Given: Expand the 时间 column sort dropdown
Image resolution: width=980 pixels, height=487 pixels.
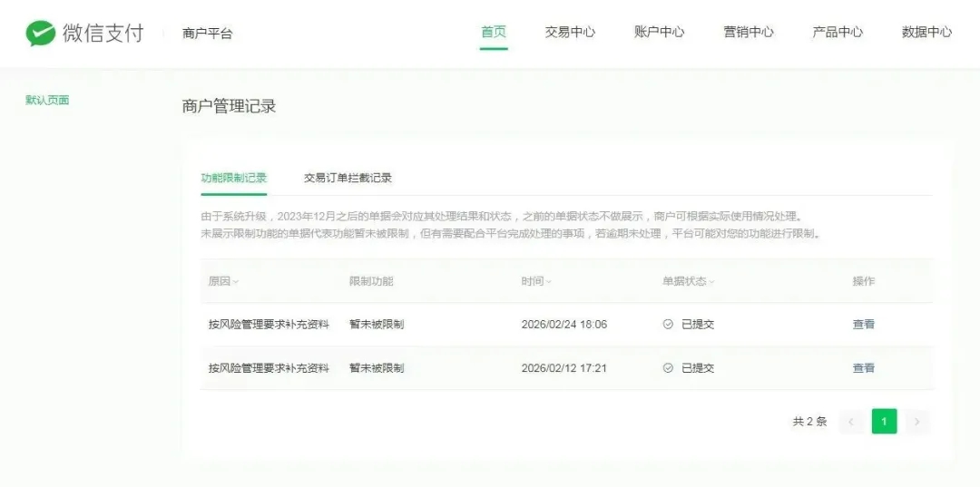Looking at the screenshot, I should coord(548,282).
